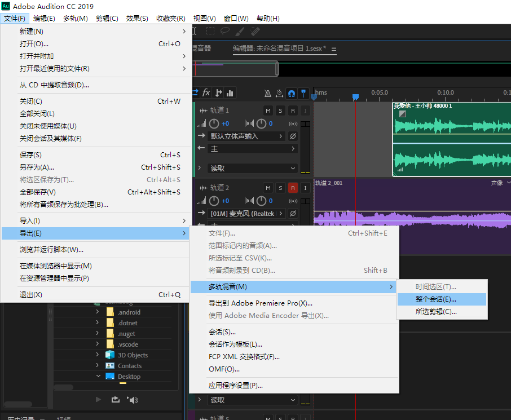Expand the .android folder

point(98,312)
